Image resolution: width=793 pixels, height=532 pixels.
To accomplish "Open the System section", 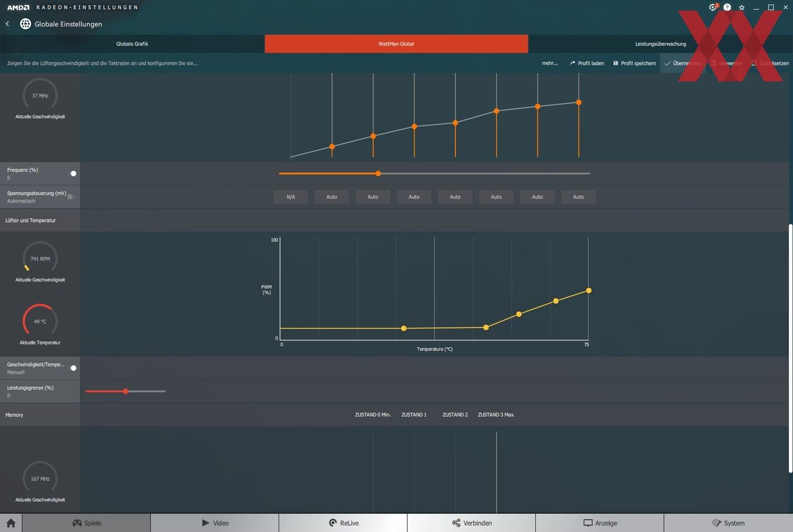I will coord(728,523).
